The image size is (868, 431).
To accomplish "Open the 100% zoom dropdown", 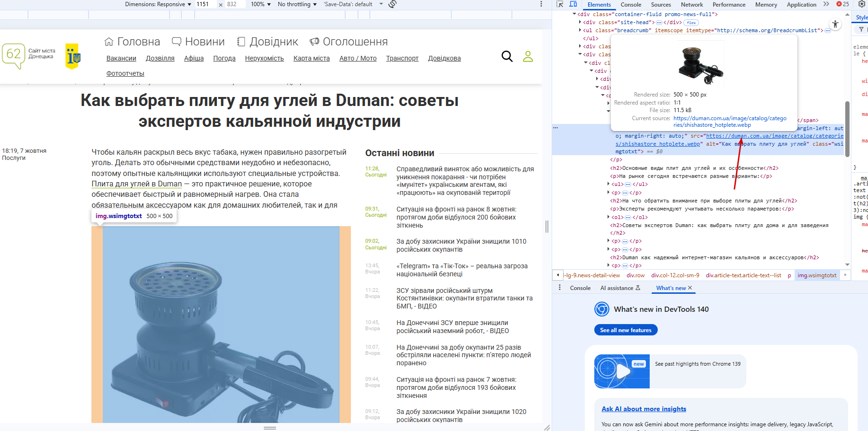I will [261, 4].
